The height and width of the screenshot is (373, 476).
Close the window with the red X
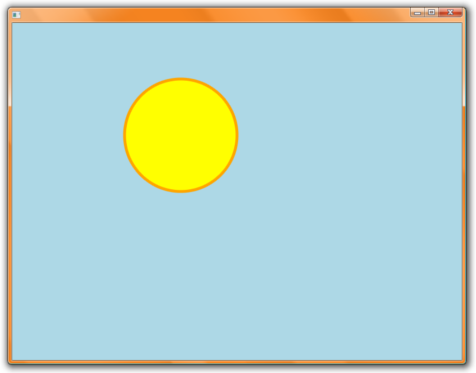click(450, 12)
